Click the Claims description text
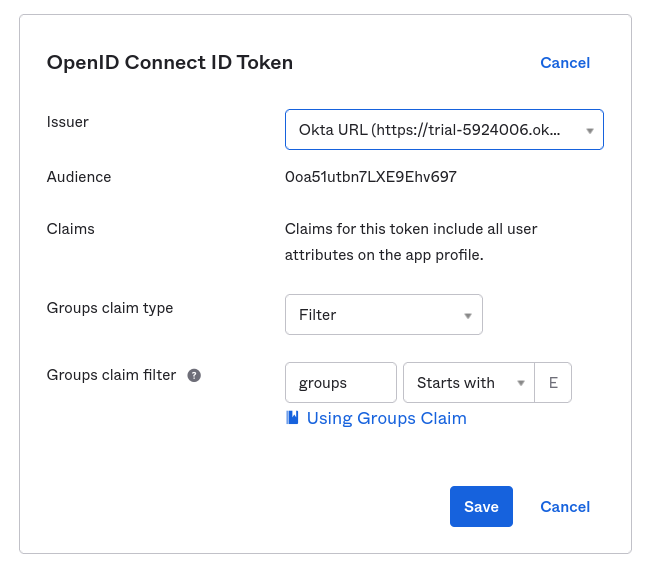This screenshot has width=654, height=568. pos(411,242)
